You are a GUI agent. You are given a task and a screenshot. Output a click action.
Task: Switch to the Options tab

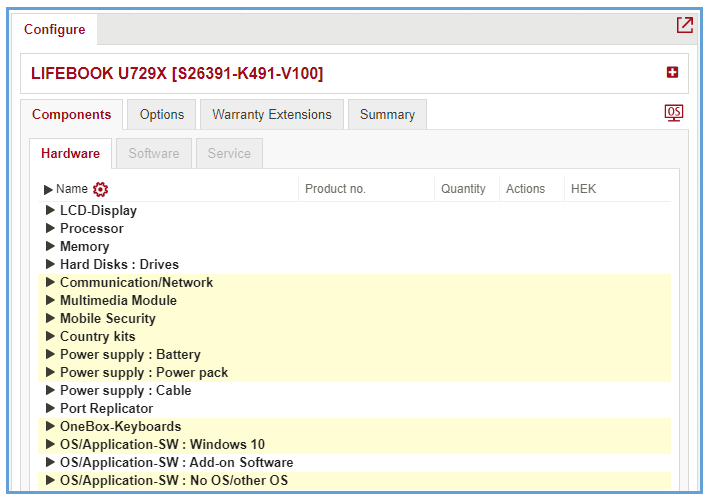[x=162, y=115]
